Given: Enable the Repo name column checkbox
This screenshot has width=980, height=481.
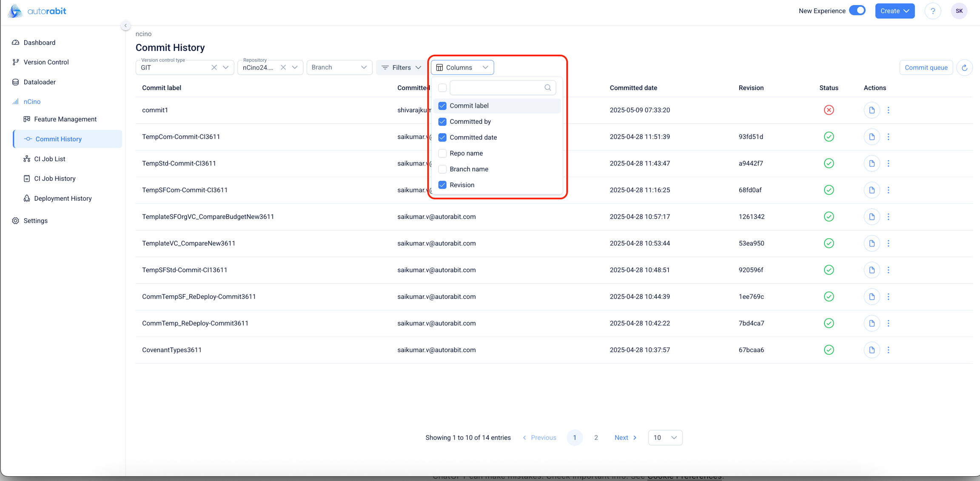Looking at the screenshot, I should point(442,153).
